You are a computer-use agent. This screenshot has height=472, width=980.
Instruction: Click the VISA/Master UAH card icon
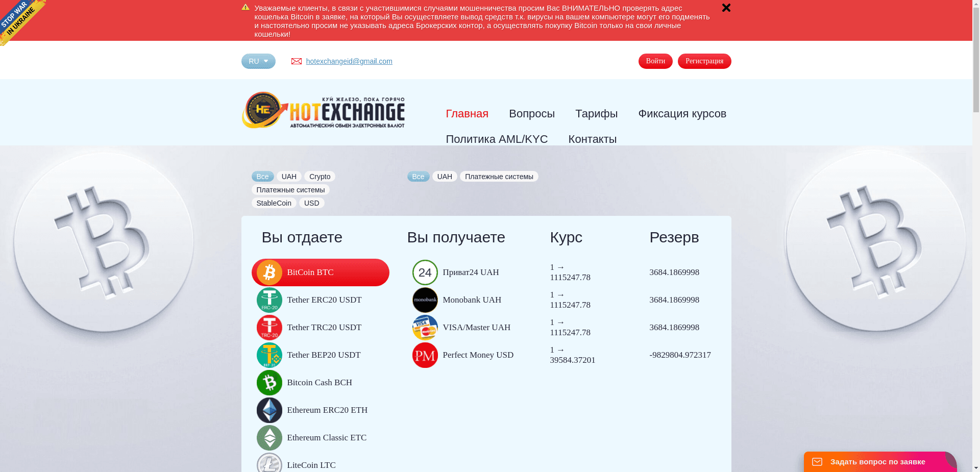coord(425,327)
